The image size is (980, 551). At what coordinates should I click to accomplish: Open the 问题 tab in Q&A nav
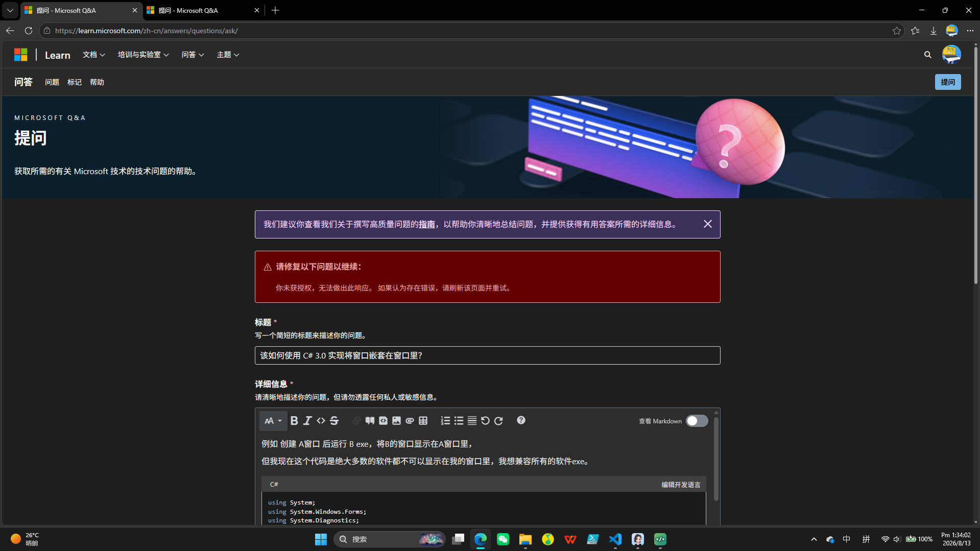pyautogui.click(x=52, y=82)
